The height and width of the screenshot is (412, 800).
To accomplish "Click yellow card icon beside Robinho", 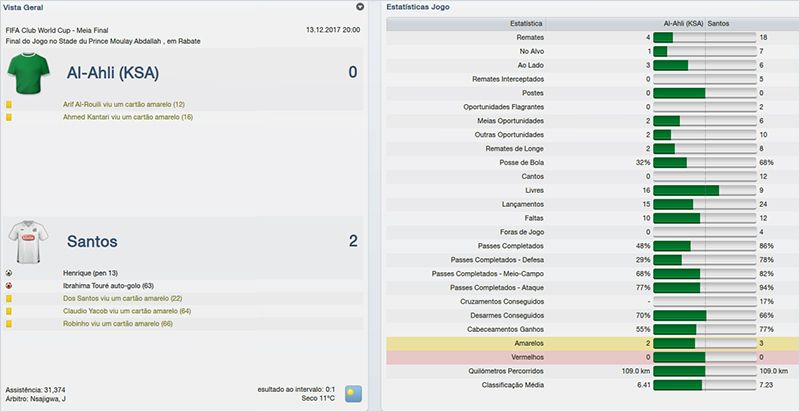I will pos(9,324).
